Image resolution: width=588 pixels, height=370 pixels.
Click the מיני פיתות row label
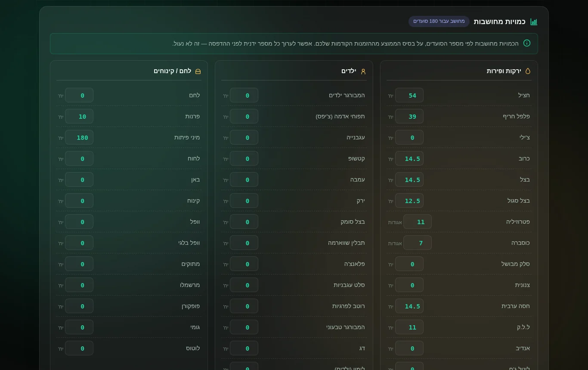(187, 137)
